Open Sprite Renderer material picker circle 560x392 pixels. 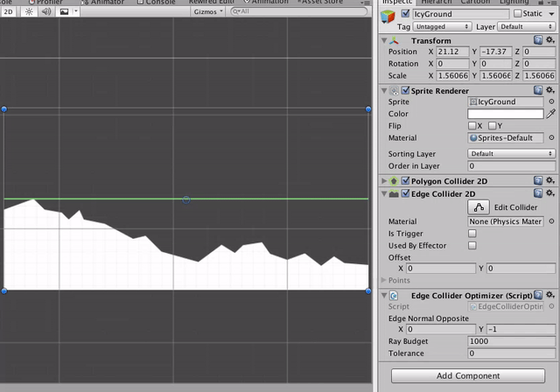(551, 137)
